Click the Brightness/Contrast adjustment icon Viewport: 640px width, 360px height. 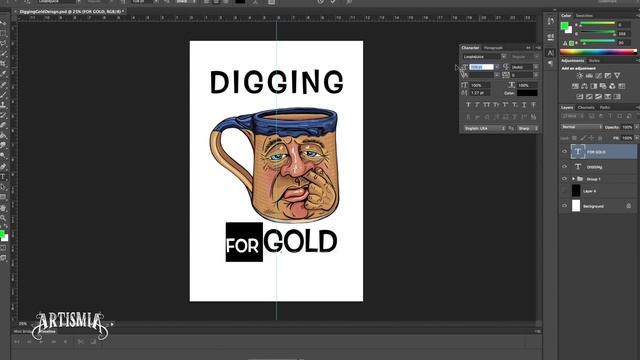[x=580, y=76]
